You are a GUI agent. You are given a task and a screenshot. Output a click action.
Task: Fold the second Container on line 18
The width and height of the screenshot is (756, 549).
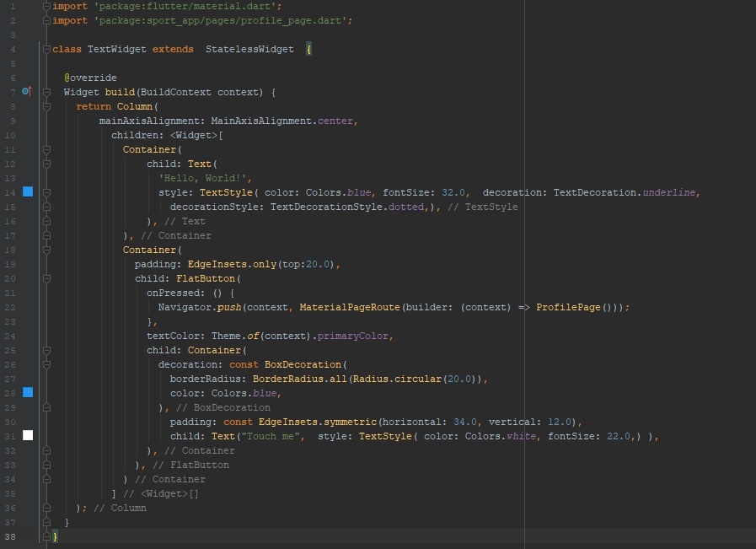[46, 250]
